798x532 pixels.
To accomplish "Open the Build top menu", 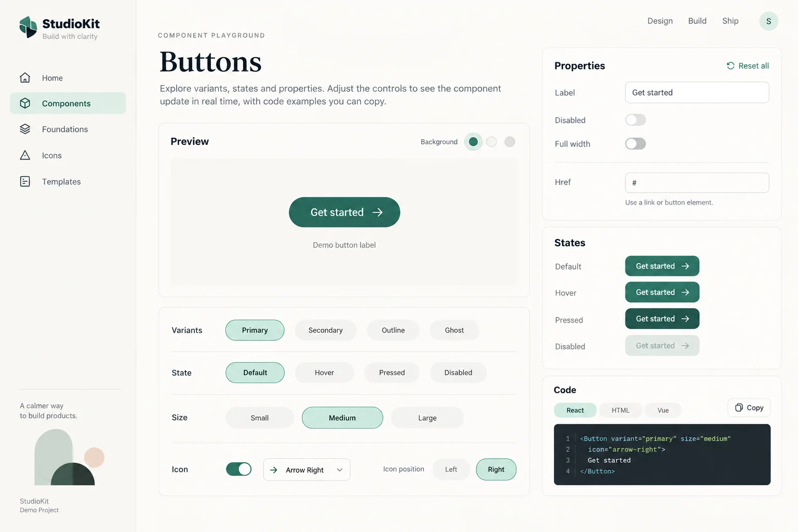I will coord(697,21).
